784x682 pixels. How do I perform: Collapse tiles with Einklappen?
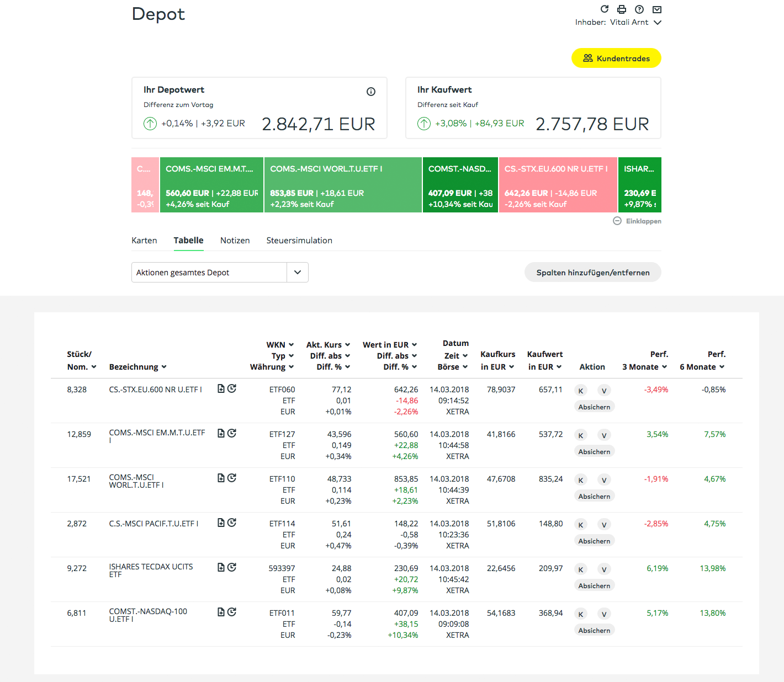click(637, 221)
